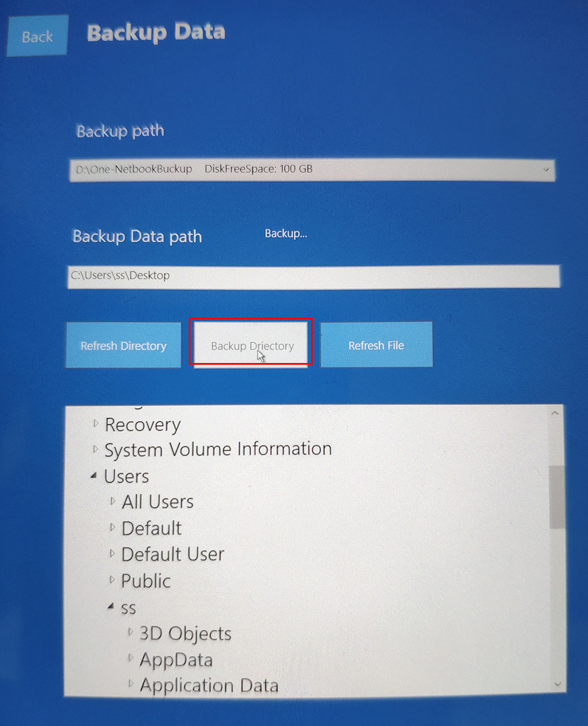Select the 3D Objects folder
The image size is (588, 726).
[185, 634]
